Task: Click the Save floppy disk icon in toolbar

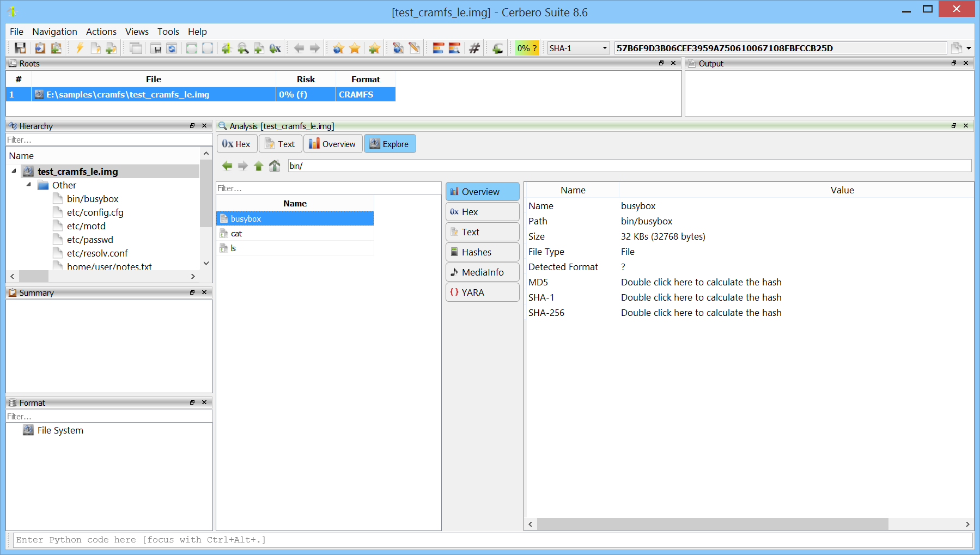Action: click(20, 48)
